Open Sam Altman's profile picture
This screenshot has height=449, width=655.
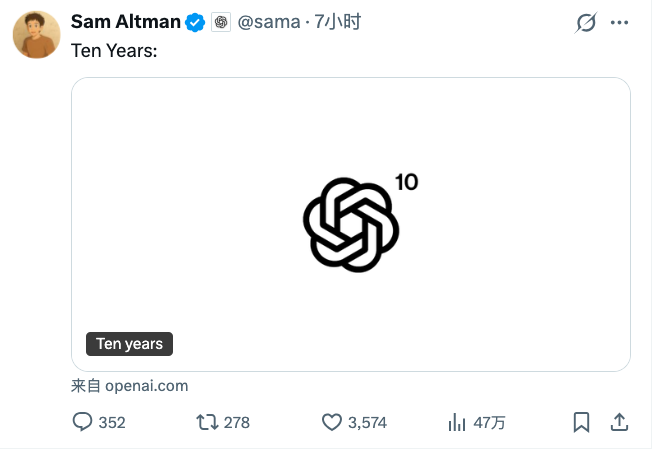(x=36, y=35)
